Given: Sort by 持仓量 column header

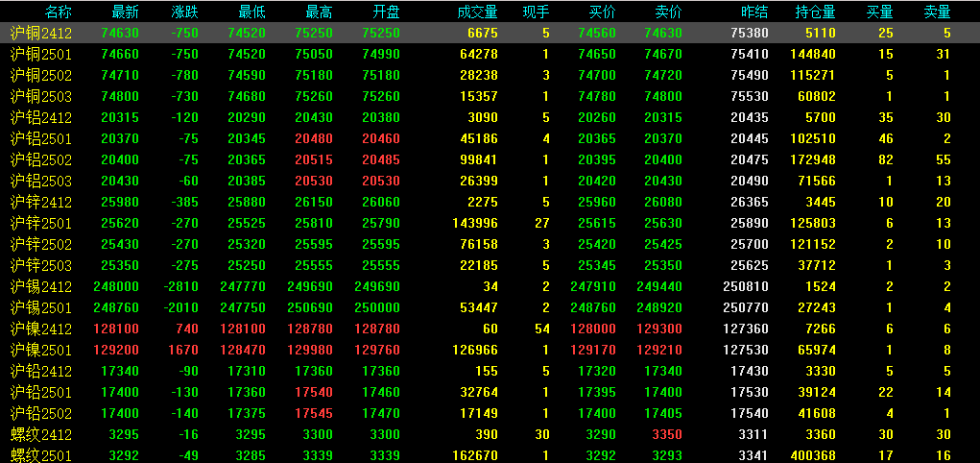Looking at the screenshot, I should coord(816,12).
